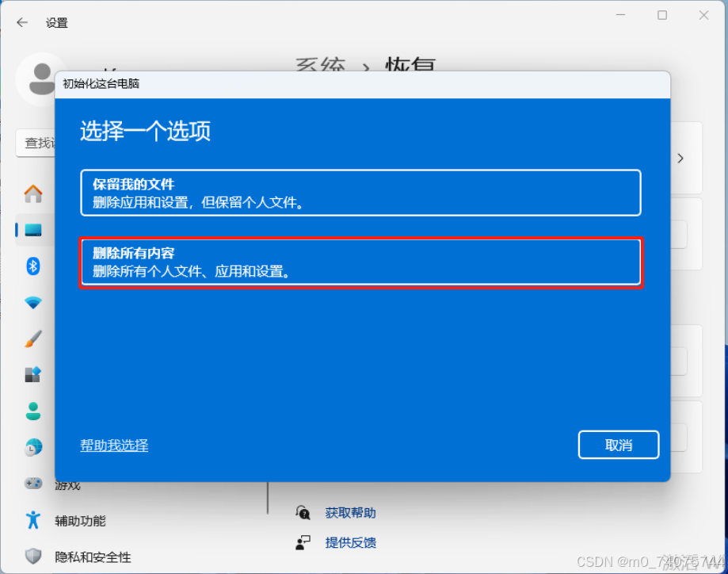Open the Apps icon in sidebar
This screenshot has width=728, height=574.
pos(33,375)
